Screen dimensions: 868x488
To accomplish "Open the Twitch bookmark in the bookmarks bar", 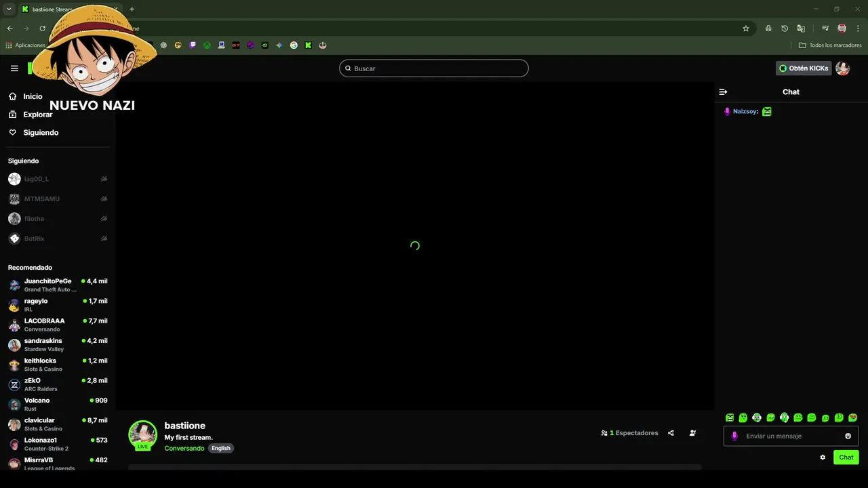I will pyautogui.click(x=193, y=45).
